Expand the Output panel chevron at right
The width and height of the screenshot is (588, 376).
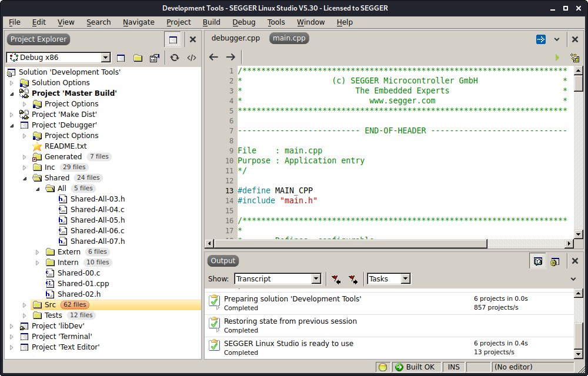(573, 279)
